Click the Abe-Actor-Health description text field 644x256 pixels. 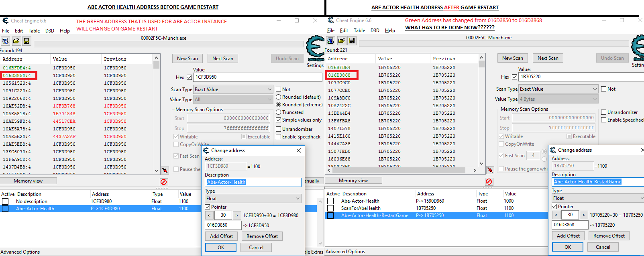coord(253,182)
